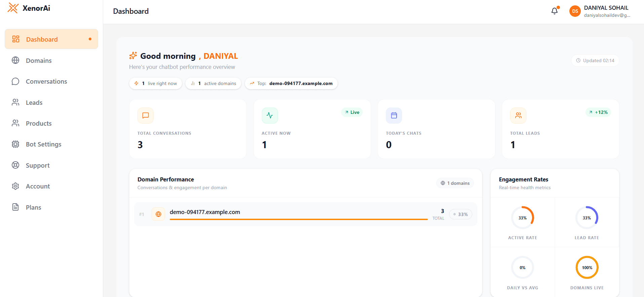The height and width of the screenshot is (297, 644).
Task: Go to Conversations in the sidebar
Action: (x=46, y=82)
